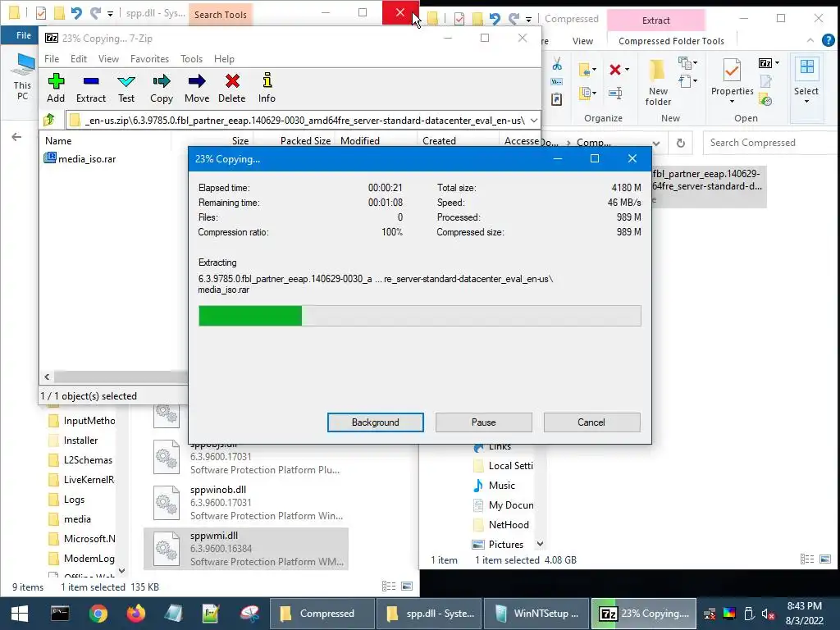Click back arrow in spp.dll Explorer window
The width and height of the screenshot is (840, 630).
point(16,137)
